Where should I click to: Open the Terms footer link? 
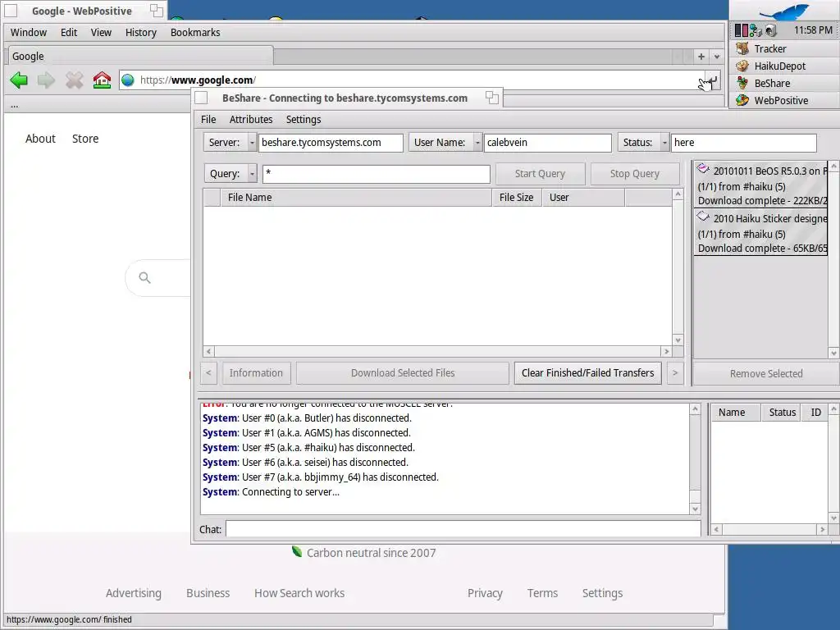click(x=542, y=593)
